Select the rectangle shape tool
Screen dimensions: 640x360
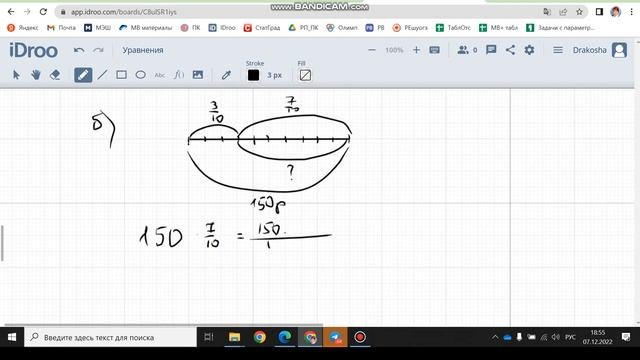(121, 75)
